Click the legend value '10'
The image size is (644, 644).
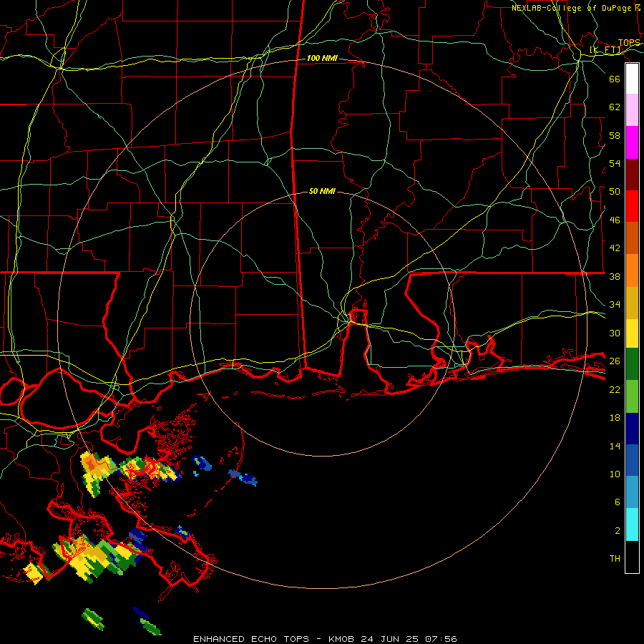click(615, 474)
